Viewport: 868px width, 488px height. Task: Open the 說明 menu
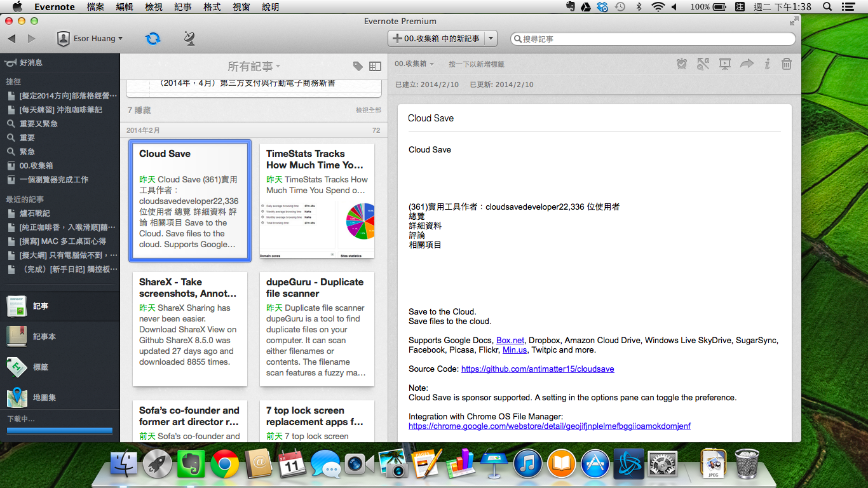tap(270, 7)
